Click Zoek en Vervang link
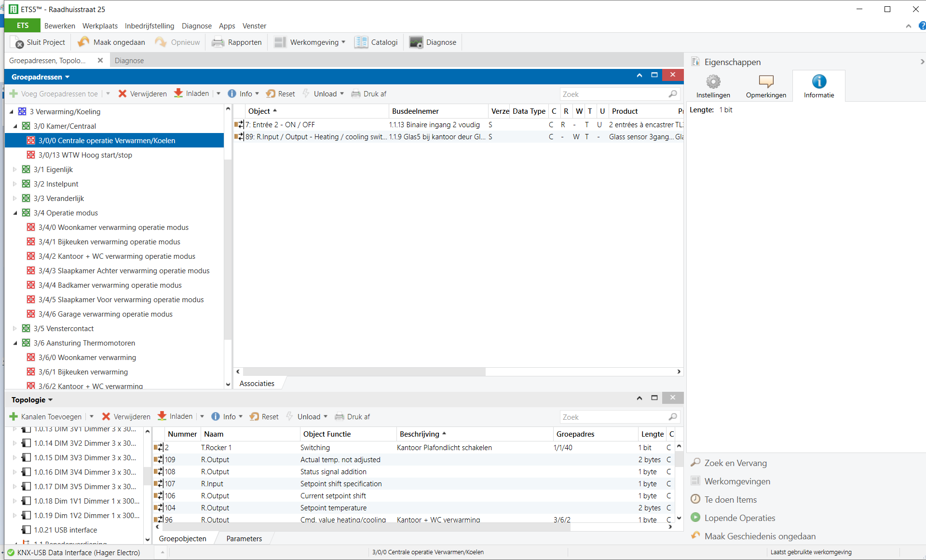Screen dimensions: 926x560 [x=735, y=463]
